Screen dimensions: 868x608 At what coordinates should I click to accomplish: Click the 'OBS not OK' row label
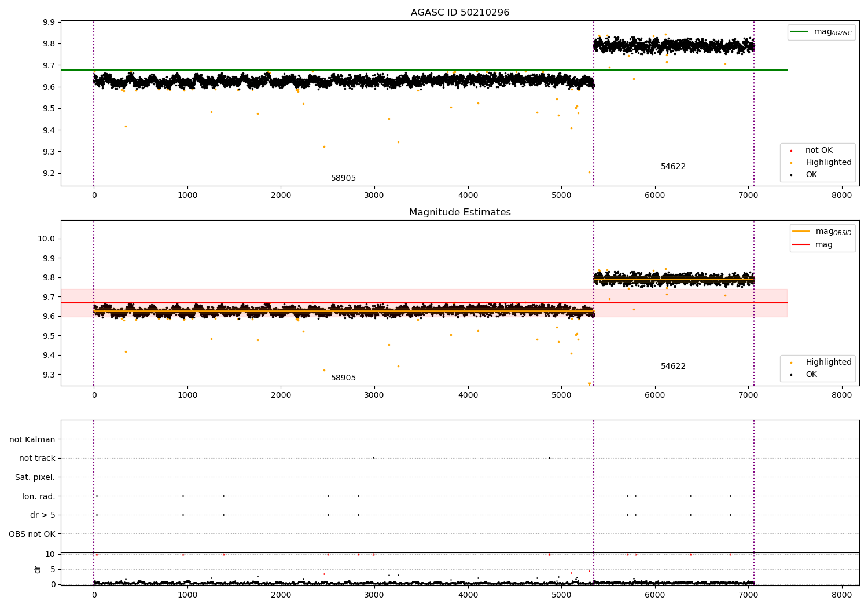32,534
